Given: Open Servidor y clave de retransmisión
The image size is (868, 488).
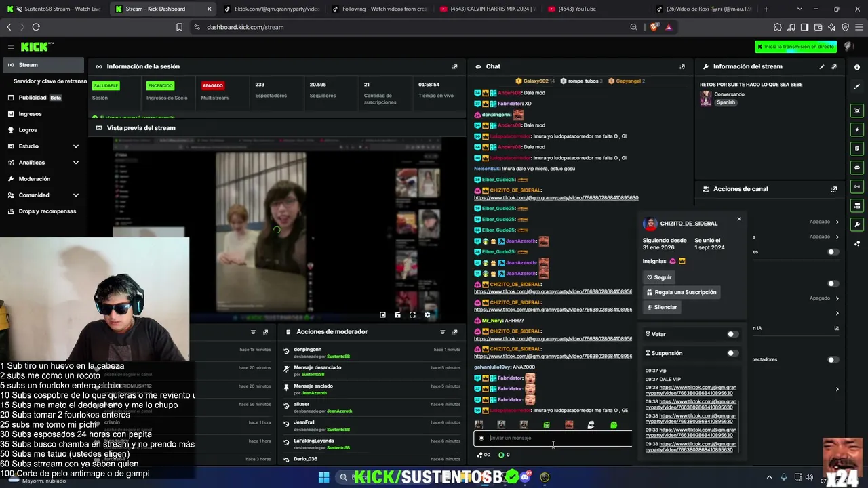Looking at the screenshot, I should pos(50,81).
